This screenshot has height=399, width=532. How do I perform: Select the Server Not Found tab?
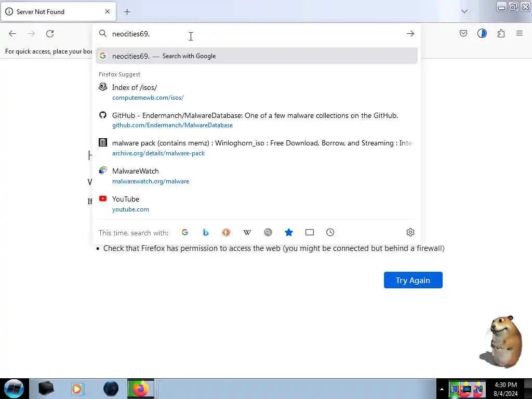click(x=58, y=11)
